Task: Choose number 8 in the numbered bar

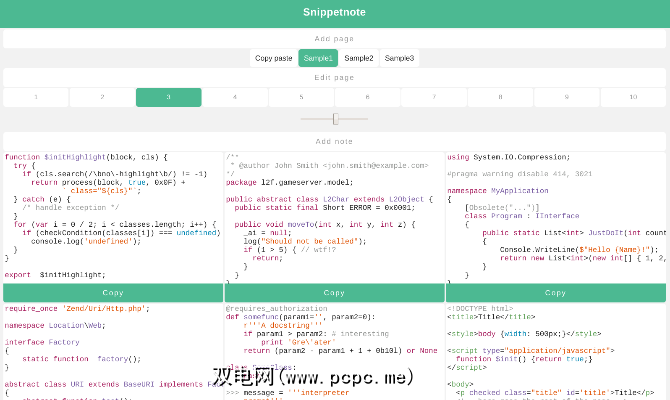Action: point(500,97)
